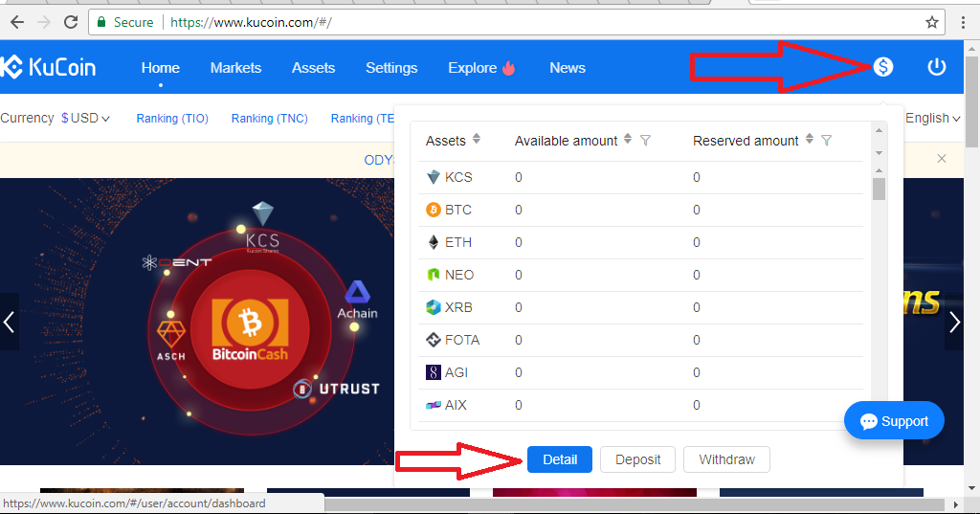This screenshot has width=980, height=514.
Task: Filter the Reserved amount column
Action: [826, 141]
